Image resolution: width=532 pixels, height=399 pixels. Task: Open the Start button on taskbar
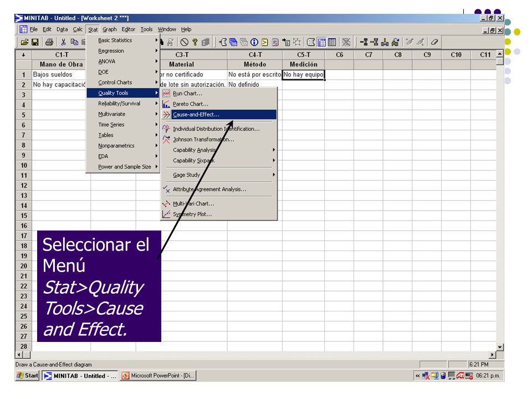(28, 376)
